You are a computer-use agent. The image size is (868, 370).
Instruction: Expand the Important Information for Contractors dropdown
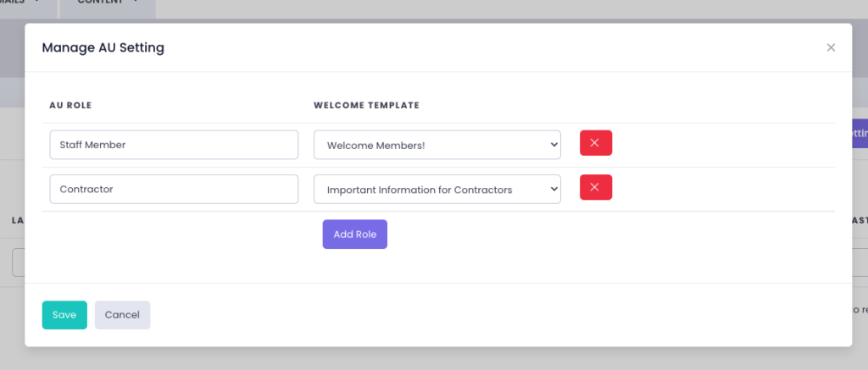[x=437, y=190]
